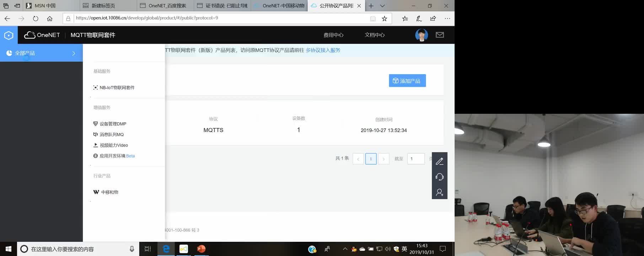Image resolution: width=644 pixels, height=256 pixels.
Task: Open 费用中心 link
Action: [333, 35]
